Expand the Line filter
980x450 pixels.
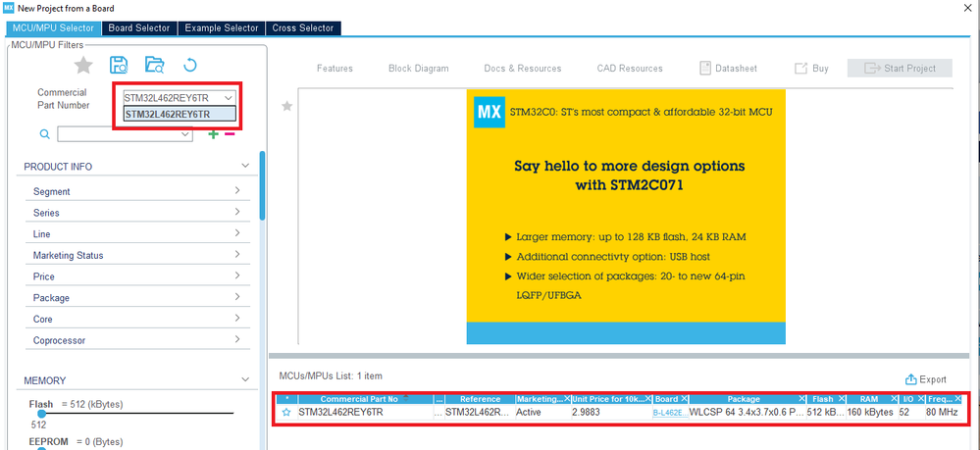[237, 233]
